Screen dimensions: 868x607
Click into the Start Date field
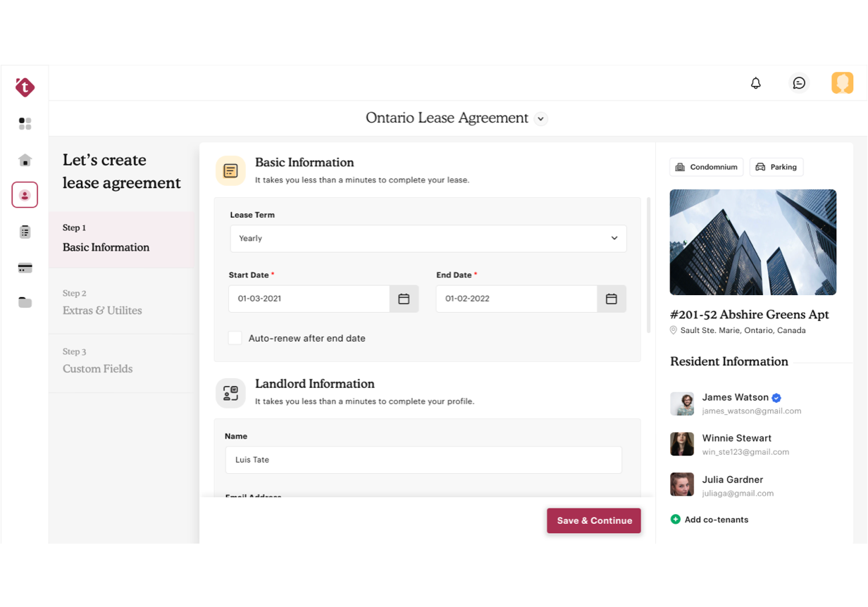(309, 299)
